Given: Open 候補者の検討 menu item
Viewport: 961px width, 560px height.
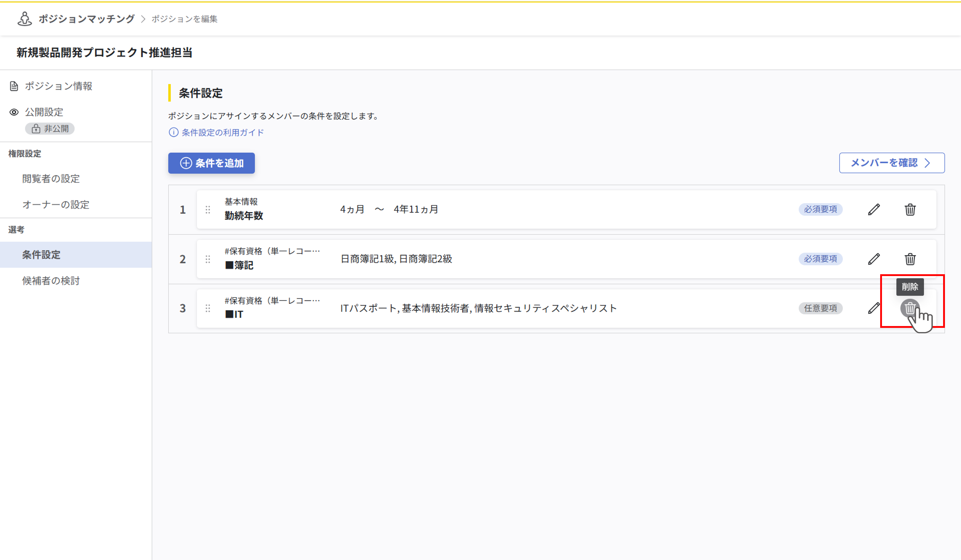Looking at the screenshot, I should (x=51, y=281).
